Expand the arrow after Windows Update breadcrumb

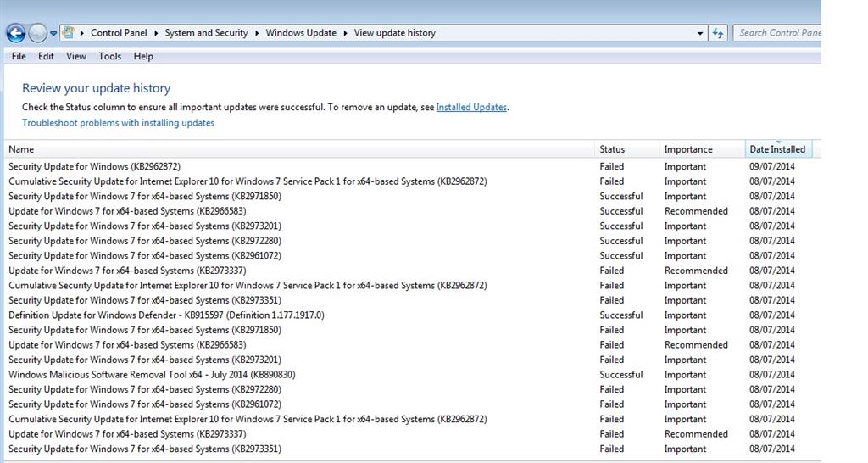pyautogui.click(x=346, y=33)
